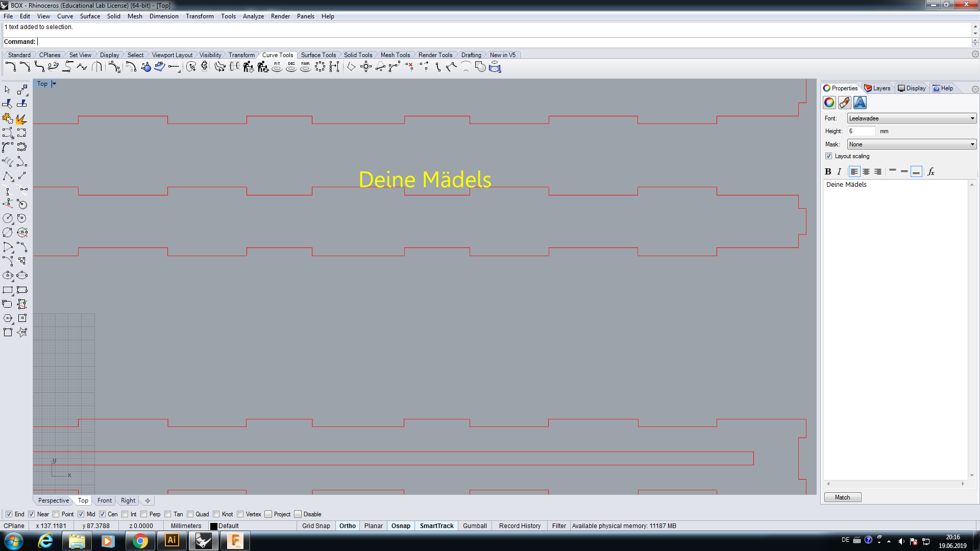Select the material paint tube properties icon
The width and height of the screenshot is (980, 551).
[845, 103]
